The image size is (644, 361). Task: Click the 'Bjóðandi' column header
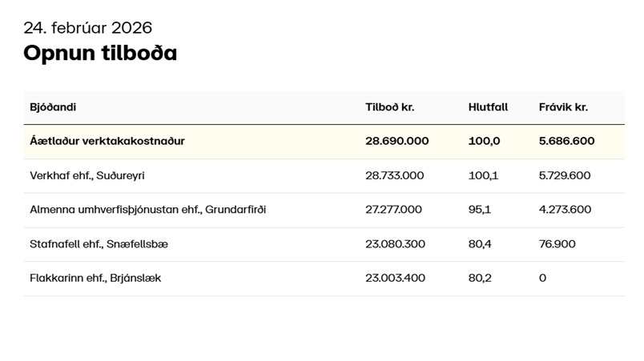tap(53, 107)
